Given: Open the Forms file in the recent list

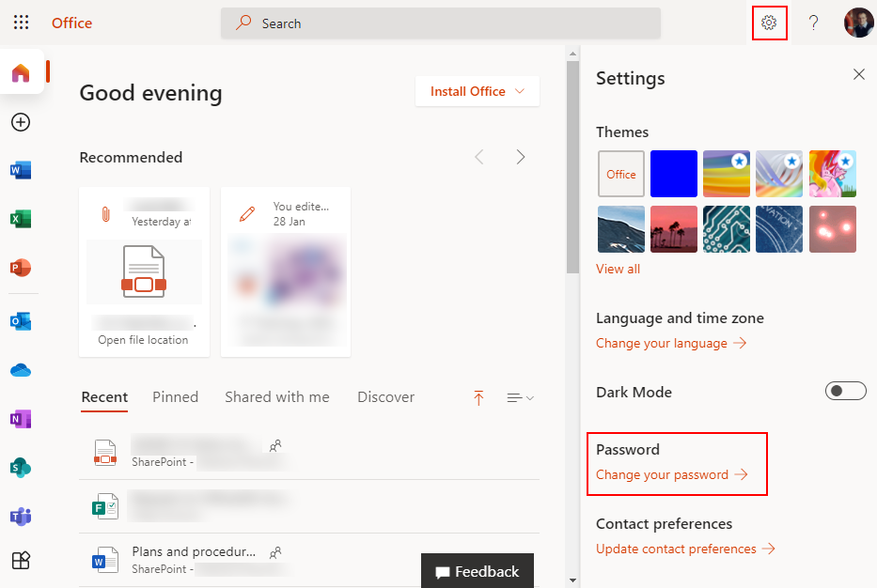Looking at the screenshot, I should (x=309, y=506).
